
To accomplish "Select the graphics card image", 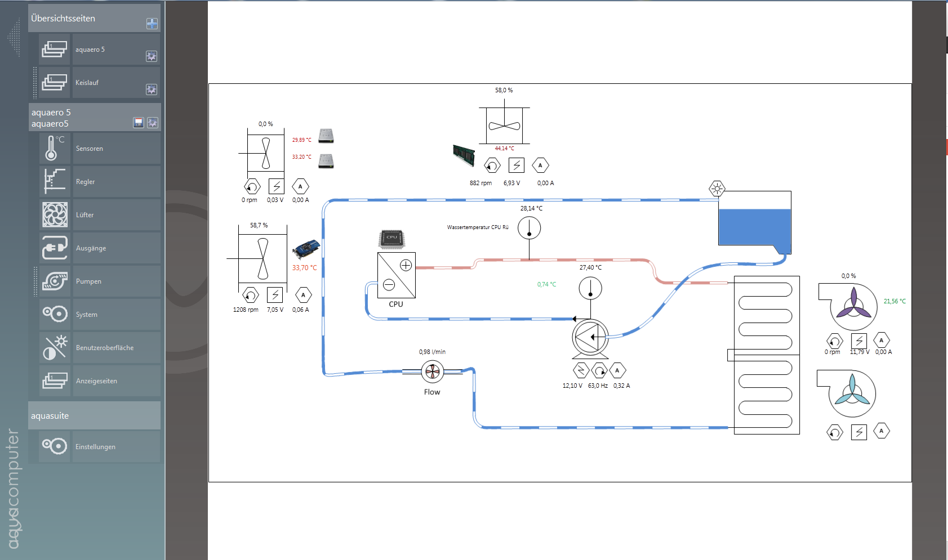I will pyautogui.click(x=306, y=248).
